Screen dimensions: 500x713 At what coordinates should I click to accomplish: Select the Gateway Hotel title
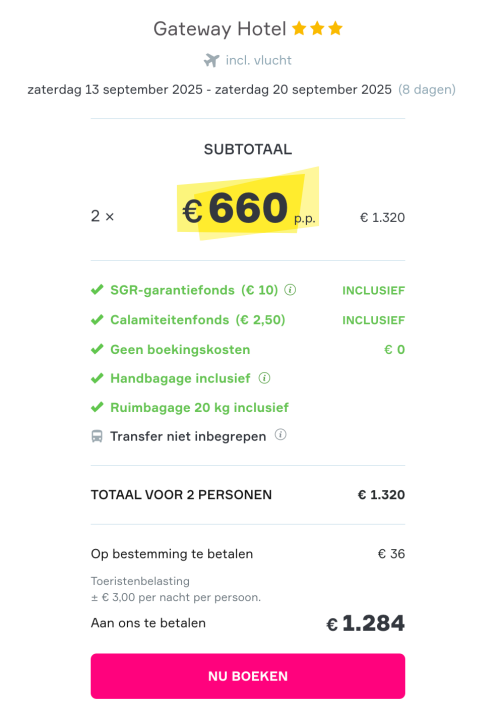(220, 29)
